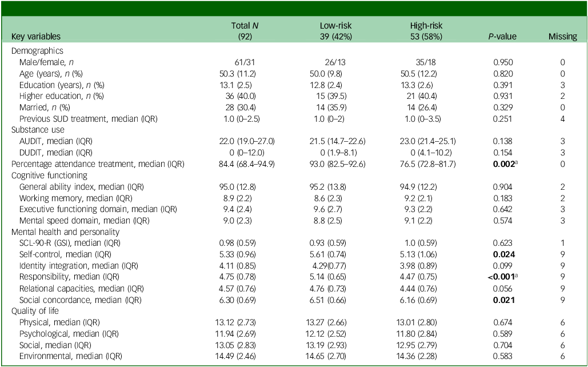Select the Quality of life heading

coord(35,311)
